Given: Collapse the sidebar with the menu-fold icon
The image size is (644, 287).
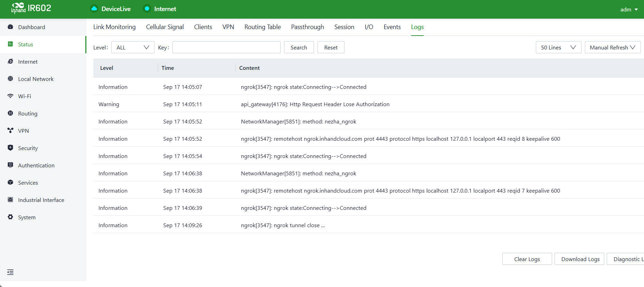Looking at the screenshot, I should (10, 272).
